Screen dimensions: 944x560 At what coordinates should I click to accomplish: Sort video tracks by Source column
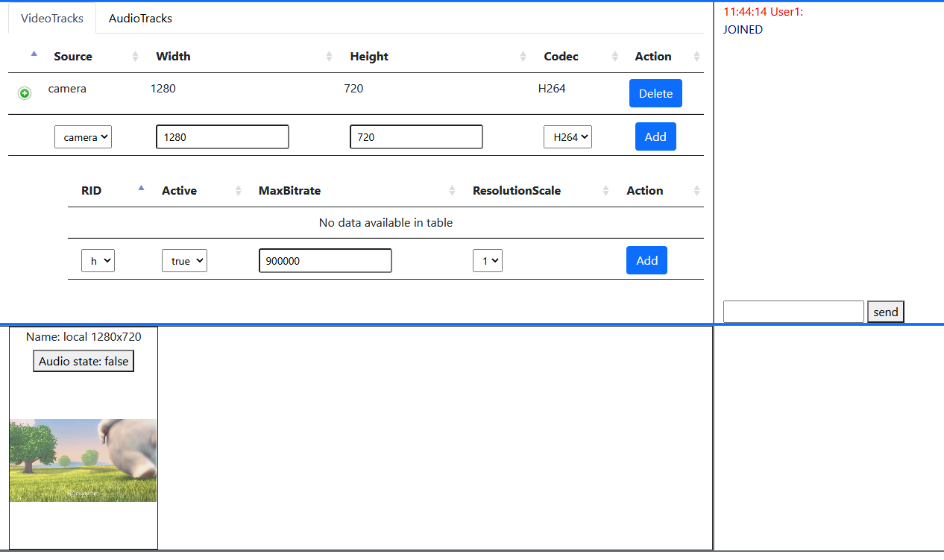(x=73, y=57)
